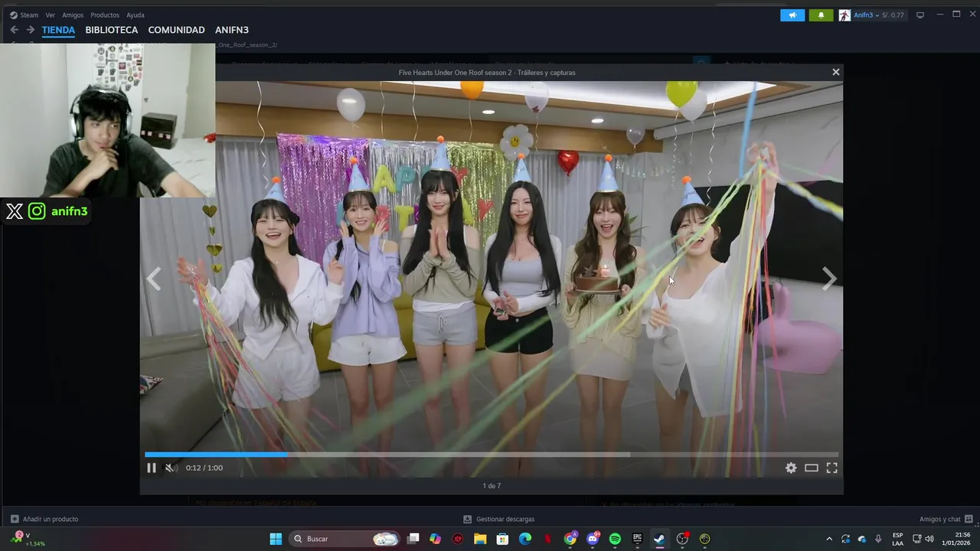Open the Windows Start menu

click(276, 539)
